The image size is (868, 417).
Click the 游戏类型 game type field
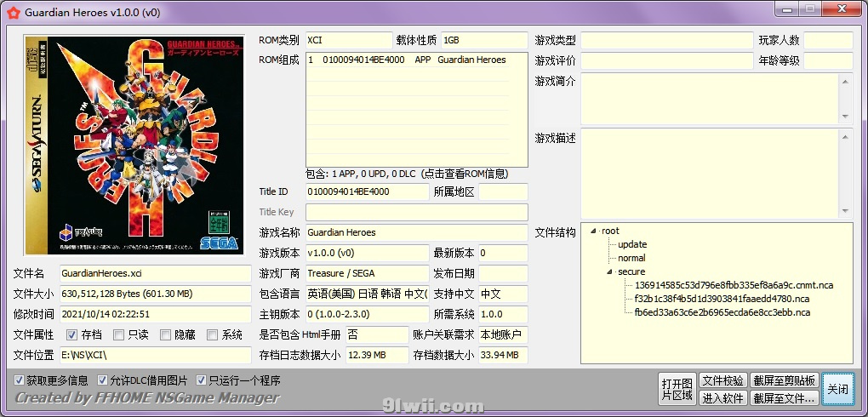pos(667,41)
